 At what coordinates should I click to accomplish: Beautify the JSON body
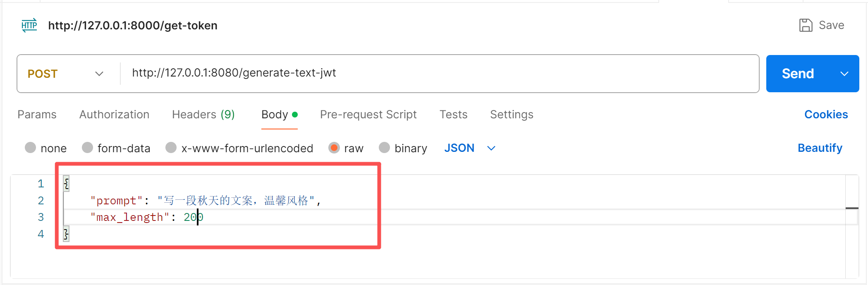point(820,148)
